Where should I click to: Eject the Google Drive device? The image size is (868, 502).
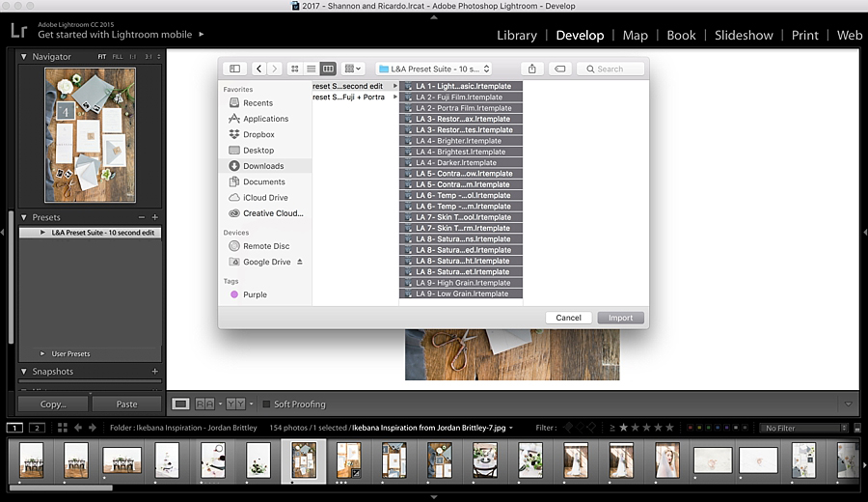click(x=300, y=262)
